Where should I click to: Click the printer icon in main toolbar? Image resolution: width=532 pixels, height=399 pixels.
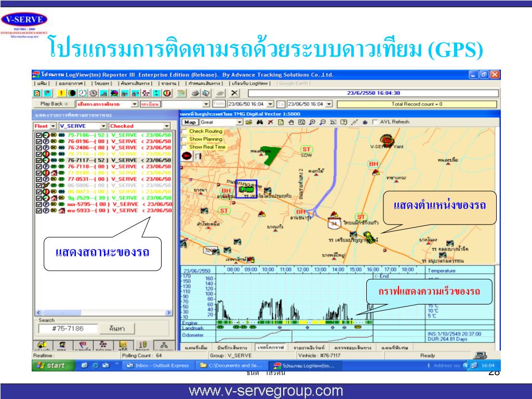195,93
